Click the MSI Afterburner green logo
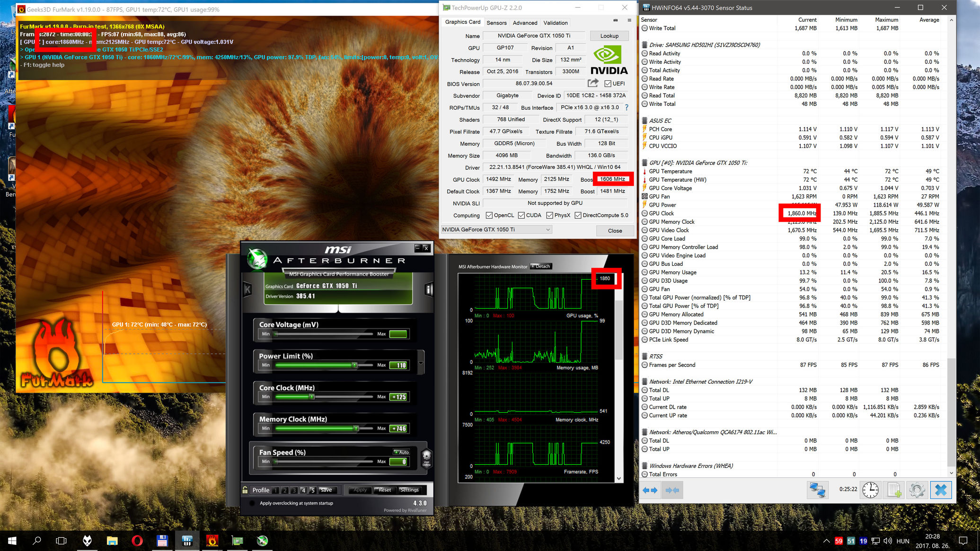The image size is (980, 551). click(x=258, y=259)
